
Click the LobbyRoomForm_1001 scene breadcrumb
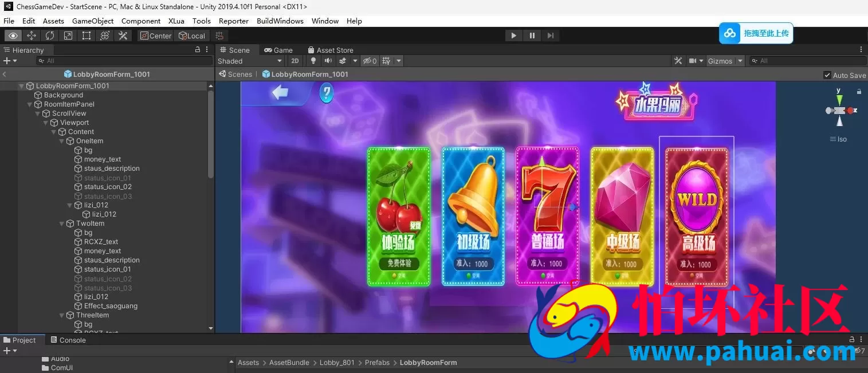[305, 74]
